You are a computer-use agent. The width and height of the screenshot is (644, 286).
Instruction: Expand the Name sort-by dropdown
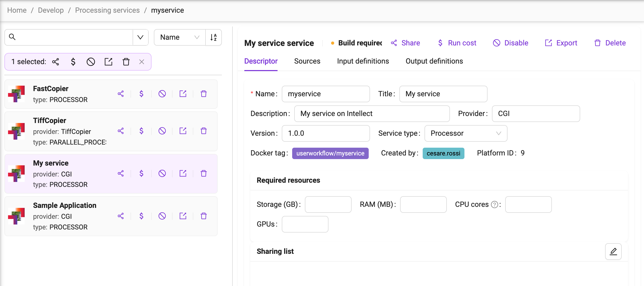tap(180, 37)
